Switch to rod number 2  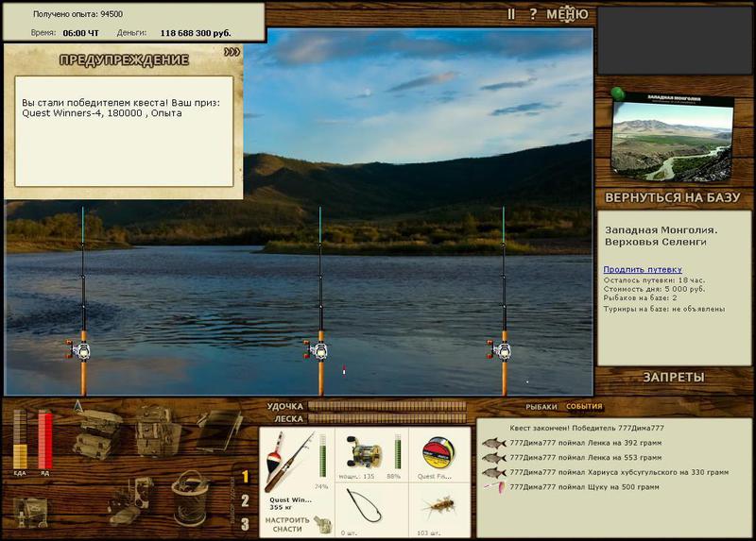(x=245, y=501)
